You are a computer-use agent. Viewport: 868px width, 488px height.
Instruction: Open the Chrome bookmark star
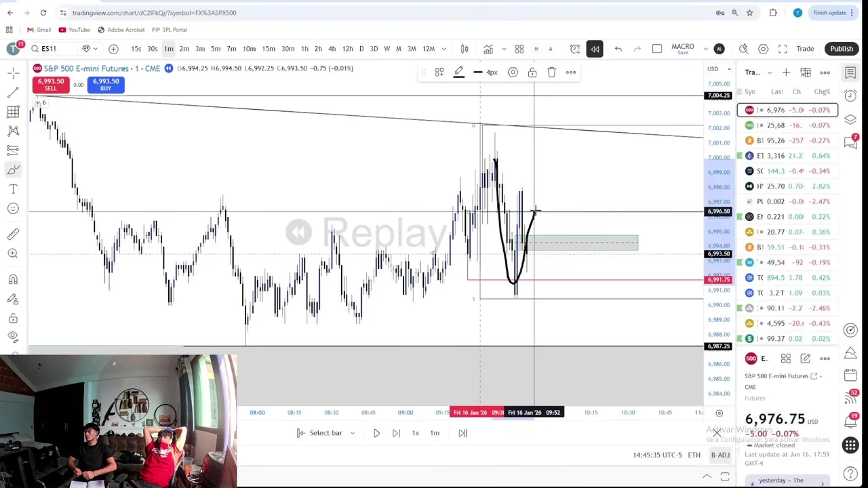pos(749,12)
